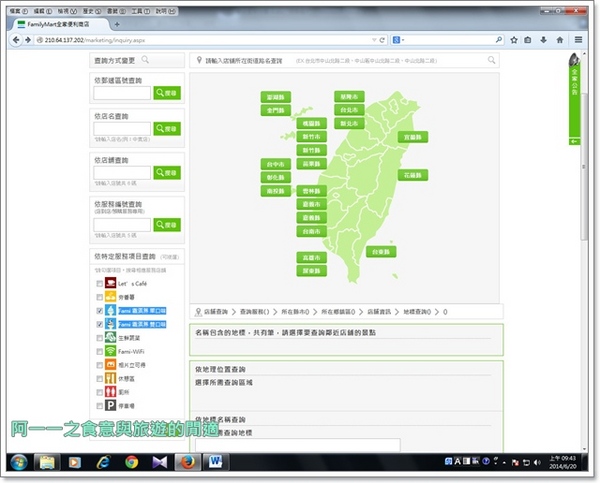Click the green search button under postal code query

pyautogui.click(x=167, y=93)
